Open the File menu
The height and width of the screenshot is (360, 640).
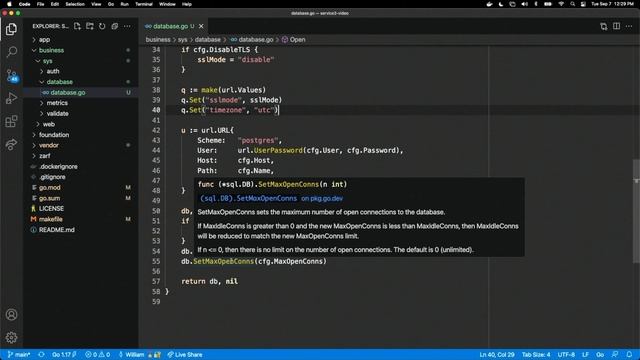(x=40, y=4)
